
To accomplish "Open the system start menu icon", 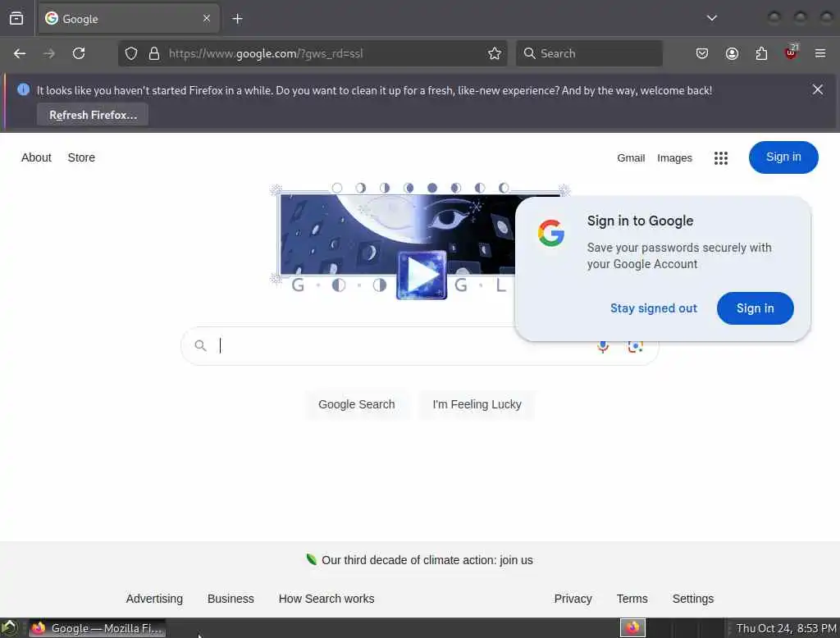I will pos(10,628).
